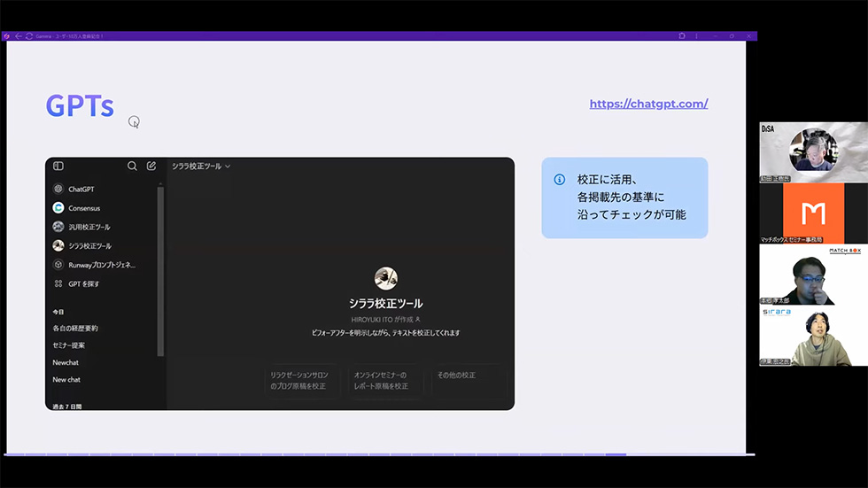Click the slide progress bar at bottom

[x=380, y=454]
